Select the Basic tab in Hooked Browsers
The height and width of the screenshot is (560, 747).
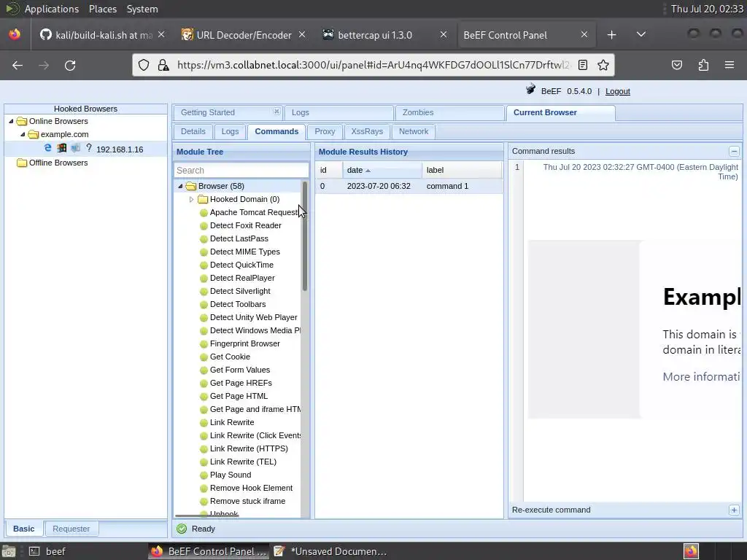(x=24, y=529)
